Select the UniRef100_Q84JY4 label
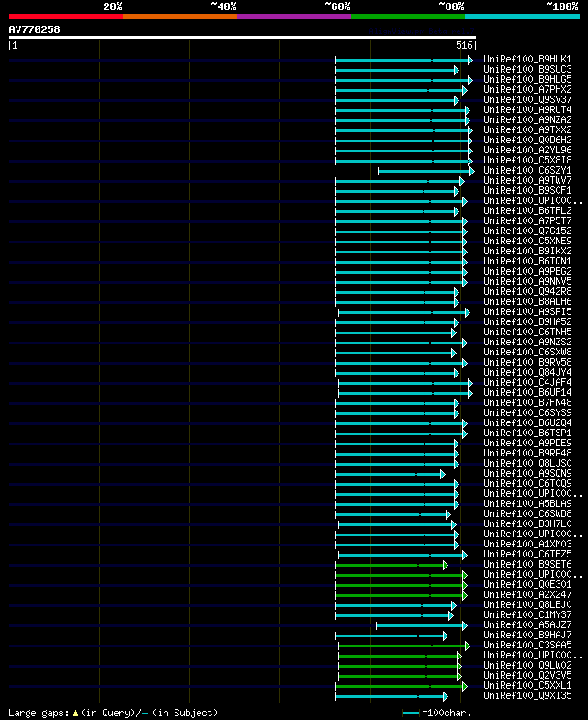Screen dimensions: 588x720 coord(527,373)
